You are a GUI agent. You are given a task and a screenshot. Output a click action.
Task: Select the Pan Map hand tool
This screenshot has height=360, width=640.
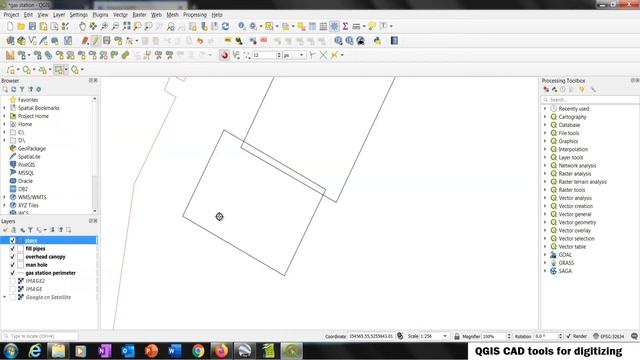pyautogui.click(x=82, y=27)
